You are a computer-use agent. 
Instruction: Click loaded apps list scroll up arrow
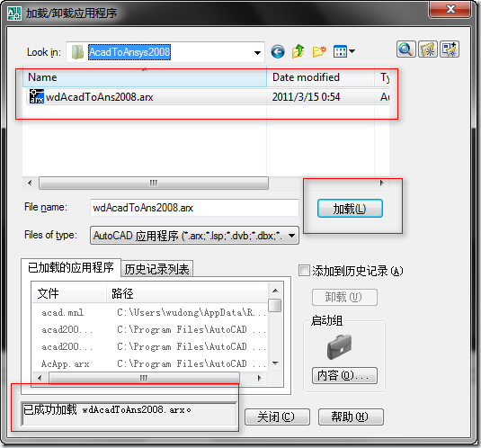click(x=275, y=291)
